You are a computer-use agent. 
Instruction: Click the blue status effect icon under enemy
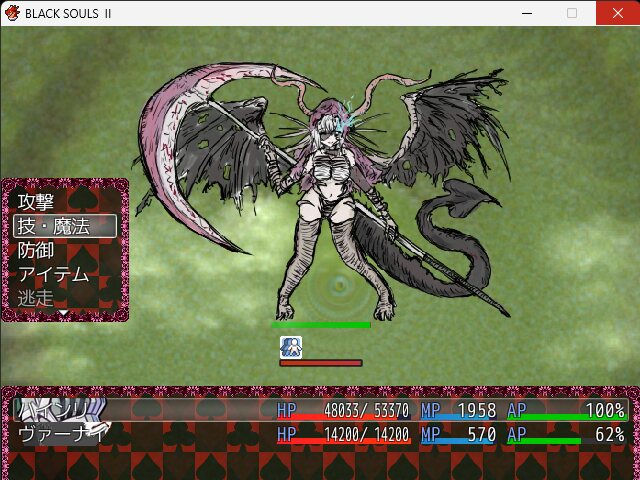click(x=291, y=347)
